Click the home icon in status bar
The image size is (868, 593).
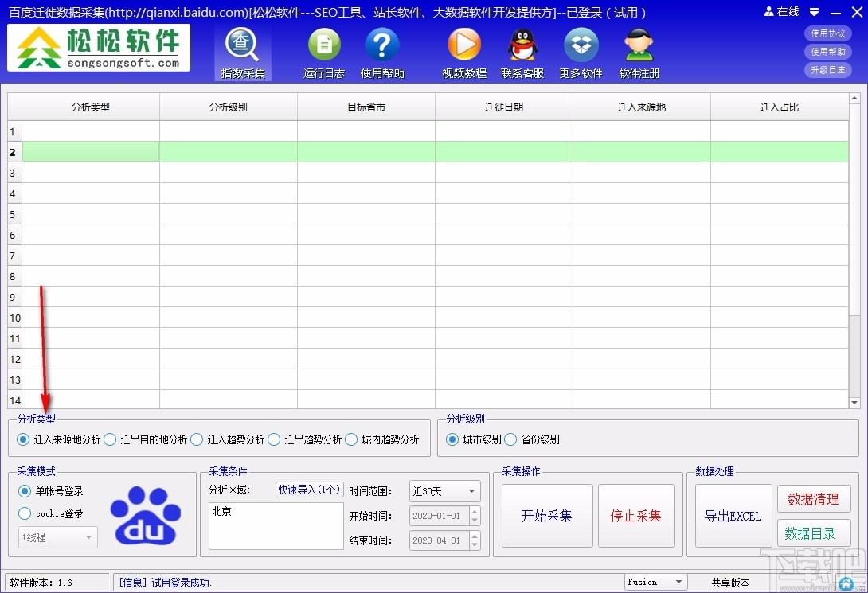pyautogui.click(x=846, y=583)
